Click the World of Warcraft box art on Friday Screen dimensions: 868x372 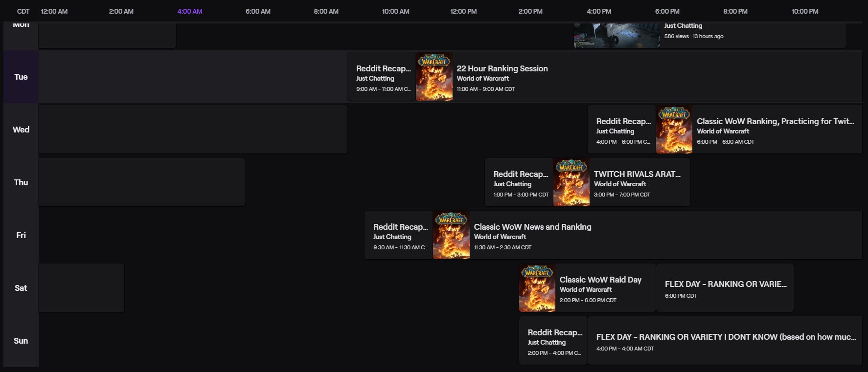pyautogui.click(x=451, y=235)
